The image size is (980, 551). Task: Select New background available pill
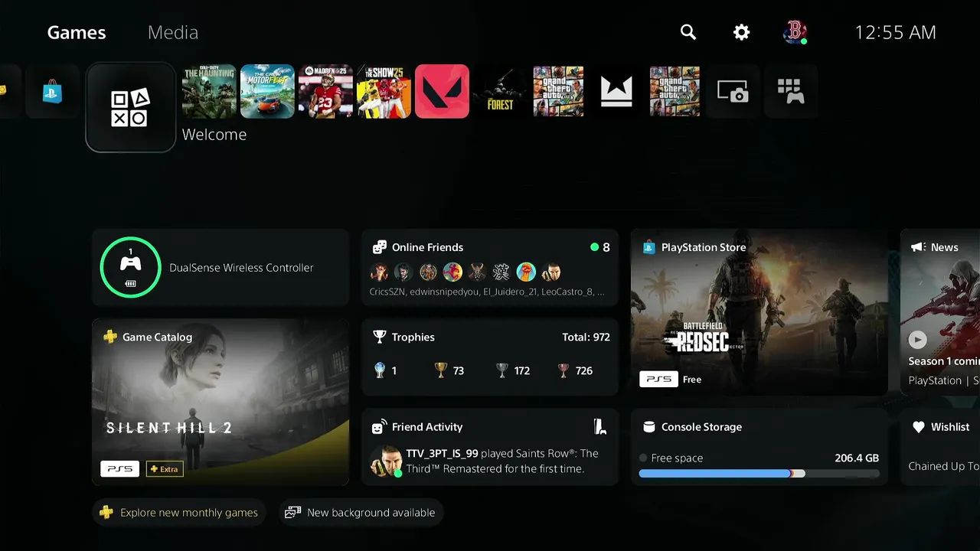(361, 513)
